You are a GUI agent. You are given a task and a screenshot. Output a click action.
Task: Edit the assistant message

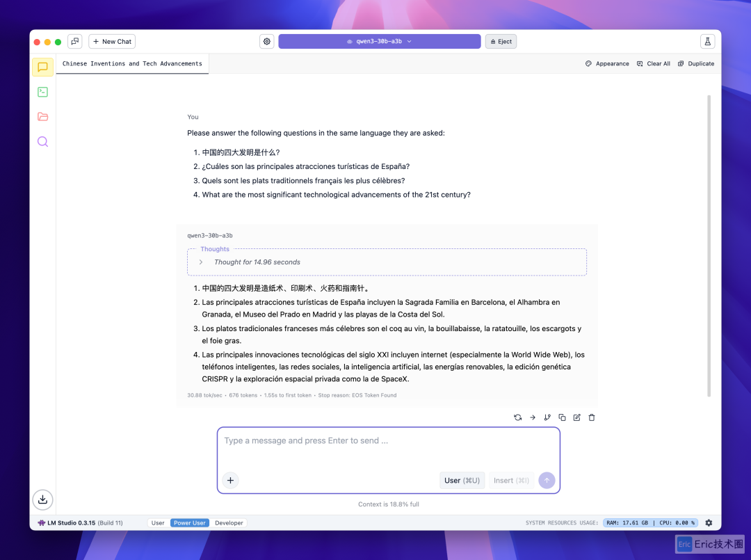tap(577, 417)
